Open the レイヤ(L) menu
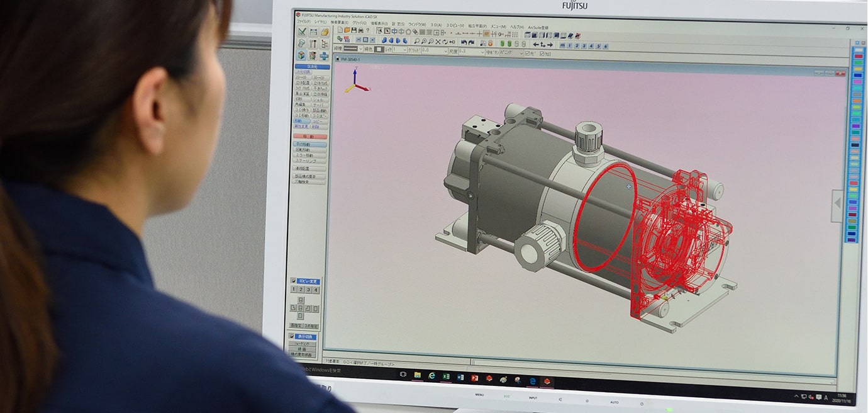868x413 pixels. pyautogui.click(x=321, y=21)
